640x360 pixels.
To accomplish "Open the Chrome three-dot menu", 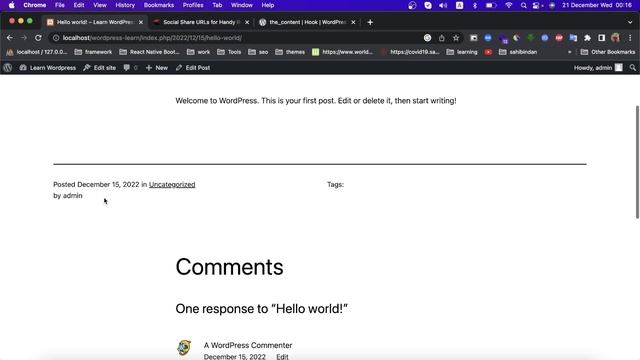I will tap(630, 38).
